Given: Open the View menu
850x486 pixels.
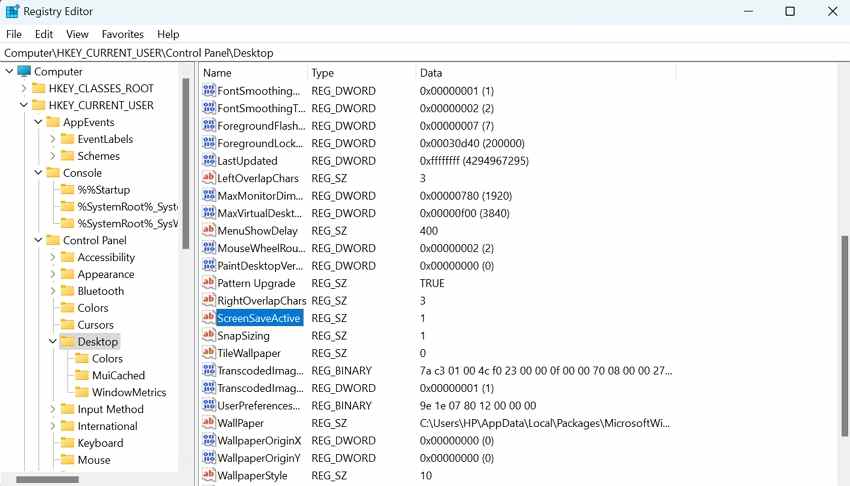Looking at the screenshot, I should tap(78, 34).
